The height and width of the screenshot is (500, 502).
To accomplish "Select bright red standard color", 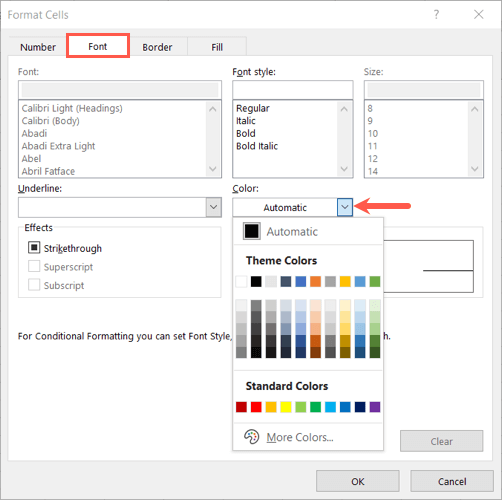I will 256,407.
